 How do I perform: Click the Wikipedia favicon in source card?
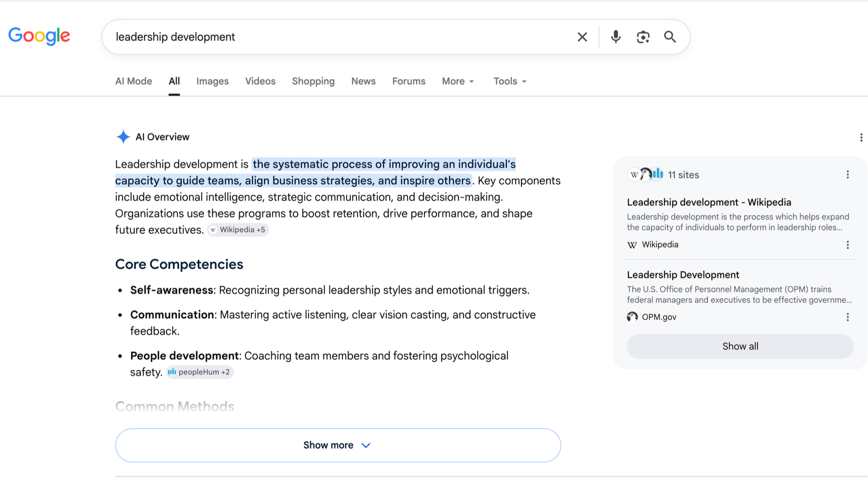click(632, 245)
